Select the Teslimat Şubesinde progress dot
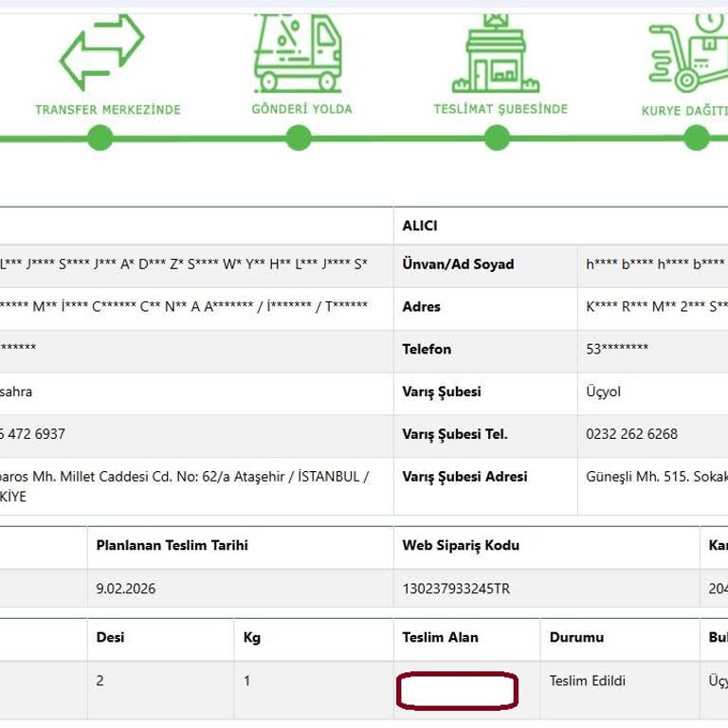 [497, 137]
